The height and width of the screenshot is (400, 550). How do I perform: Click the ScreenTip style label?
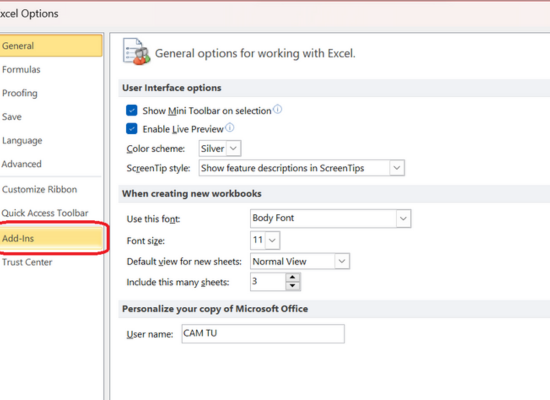click(158, 168)
